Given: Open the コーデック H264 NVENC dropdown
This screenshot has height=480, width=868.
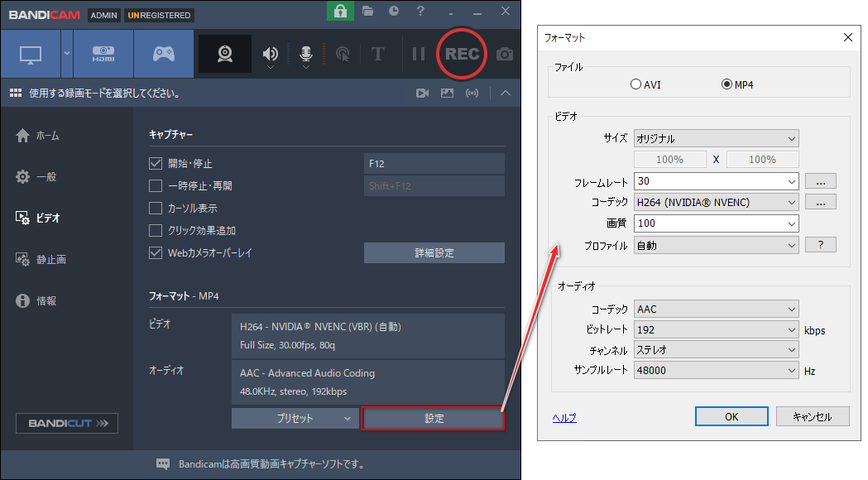Looking at the screenshot, I should click(x=717, y=202).
